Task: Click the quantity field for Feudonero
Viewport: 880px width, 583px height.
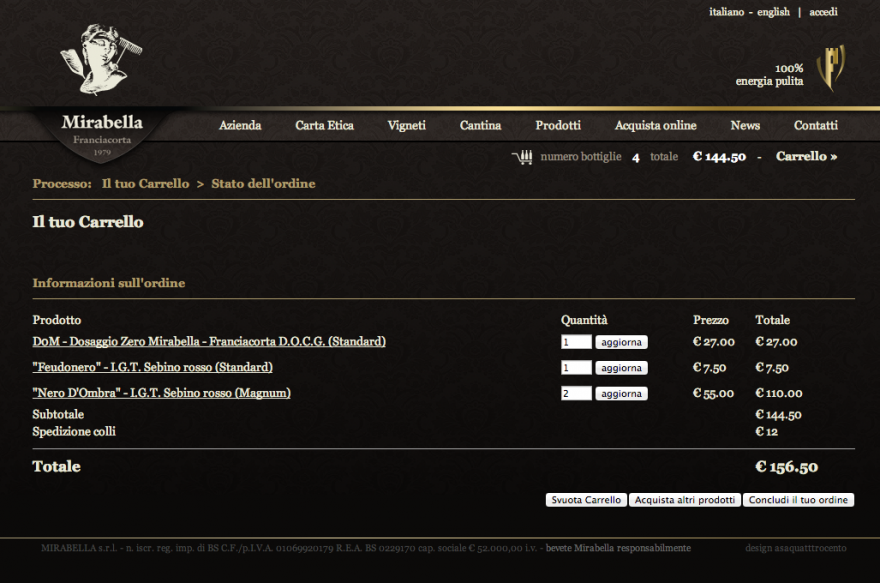Action: click(x=576, y=368)
